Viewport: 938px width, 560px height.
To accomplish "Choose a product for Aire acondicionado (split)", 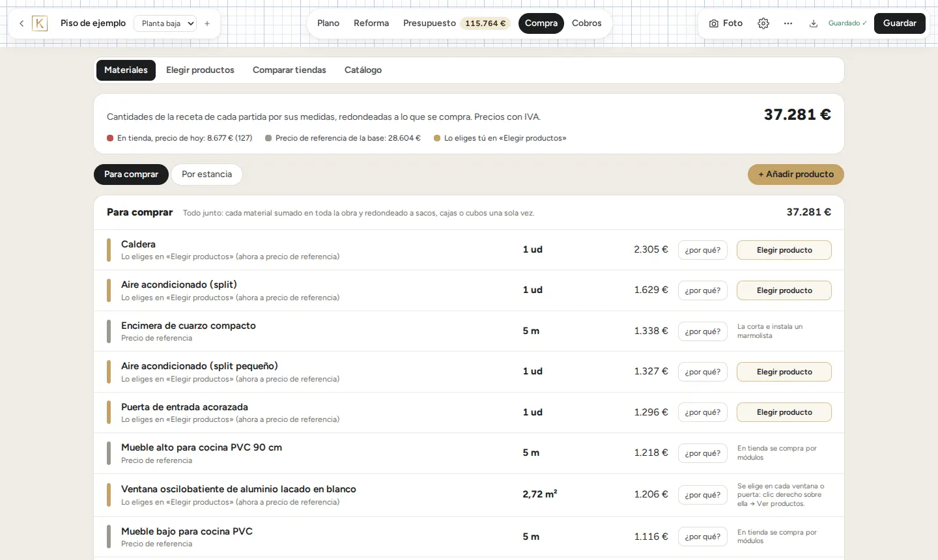I will [784, 290].
